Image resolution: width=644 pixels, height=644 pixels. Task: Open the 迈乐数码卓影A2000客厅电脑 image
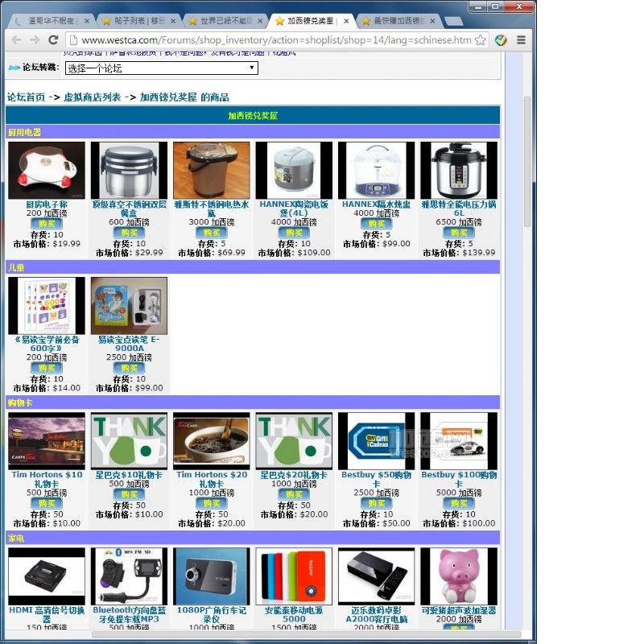coord(376,576)
